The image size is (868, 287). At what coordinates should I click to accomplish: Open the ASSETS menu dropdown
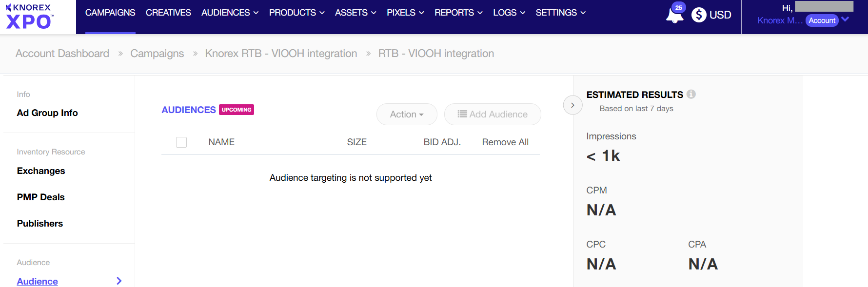pyautogui.click(x=355, y=13)
